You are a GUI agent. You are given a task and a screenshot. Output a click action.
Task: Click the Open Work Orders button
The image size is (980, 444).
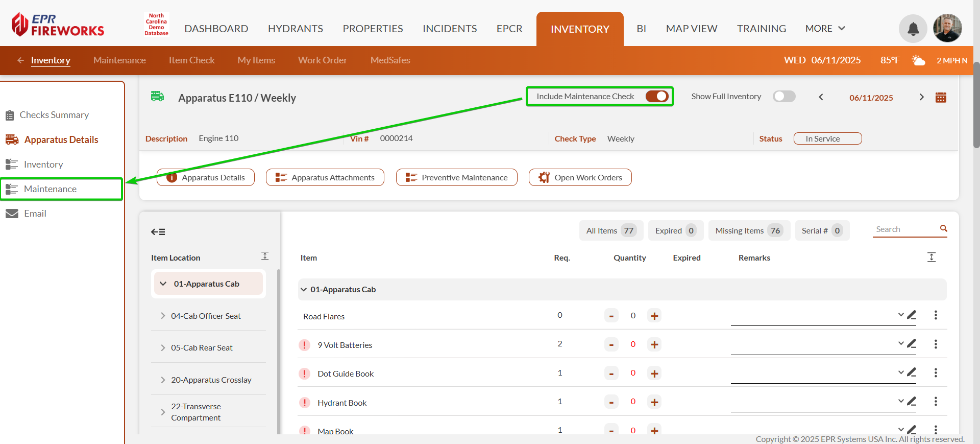[x=580, y=178]
